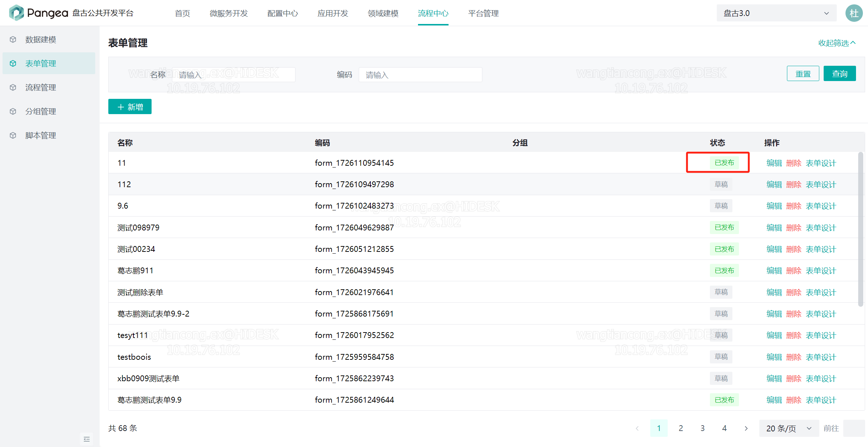
Task: Collapse filters via 收起筛选
Action: coord(837,43)
